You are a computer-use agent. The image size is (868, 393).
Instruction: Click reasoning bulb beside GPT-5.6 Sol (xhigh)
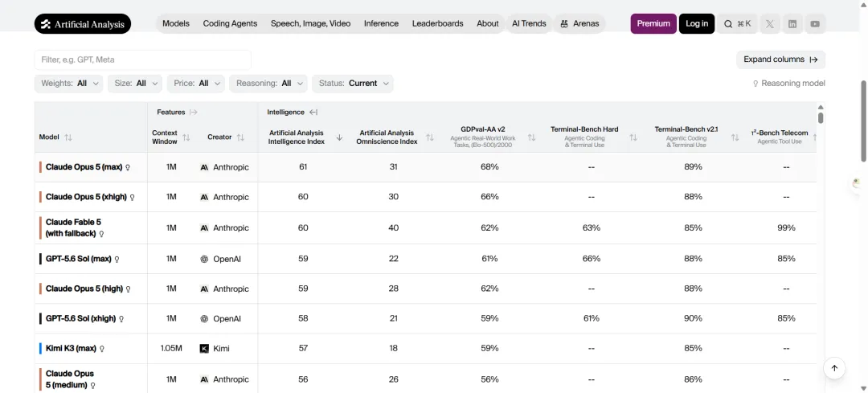point(121,319)
